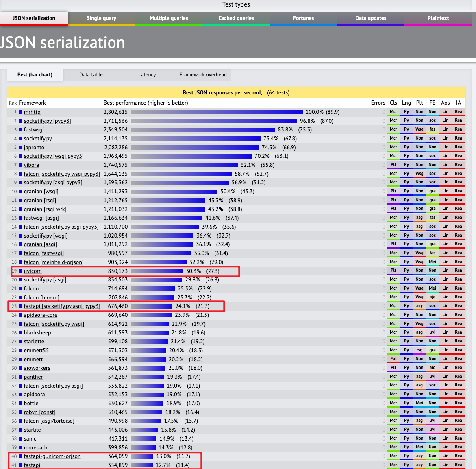Screen dimensions: 476x469
Task: Open the vibora framework link
Action: tap(32, 165)
